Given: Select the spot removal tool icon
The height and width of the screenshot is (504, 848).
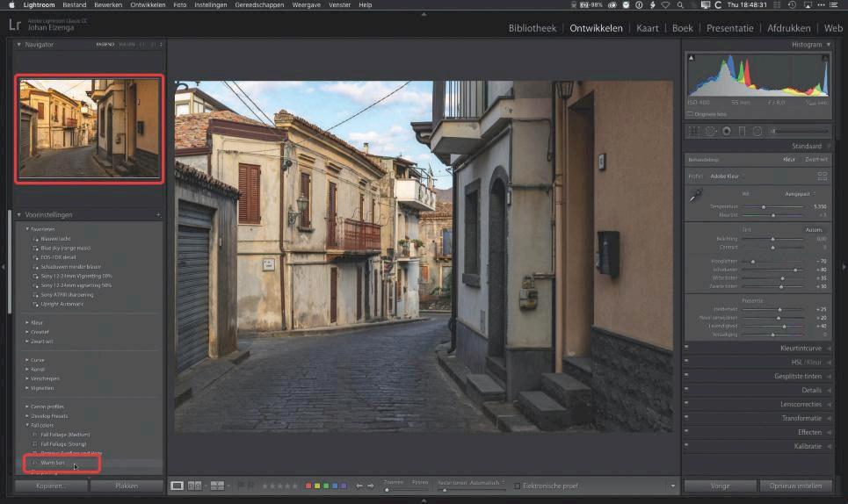Looking at the screenshot, I should [711, 131].
